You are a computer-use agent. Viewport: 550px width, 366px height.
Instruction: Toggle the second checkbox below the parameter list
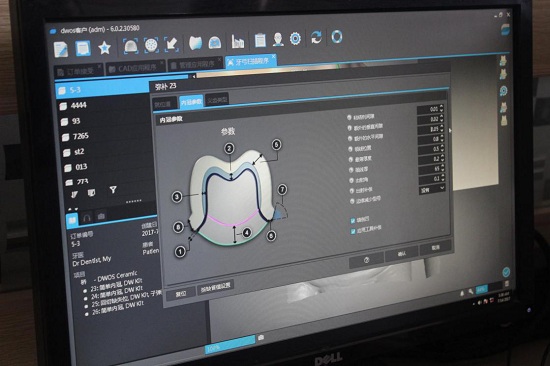coord(353,231)
